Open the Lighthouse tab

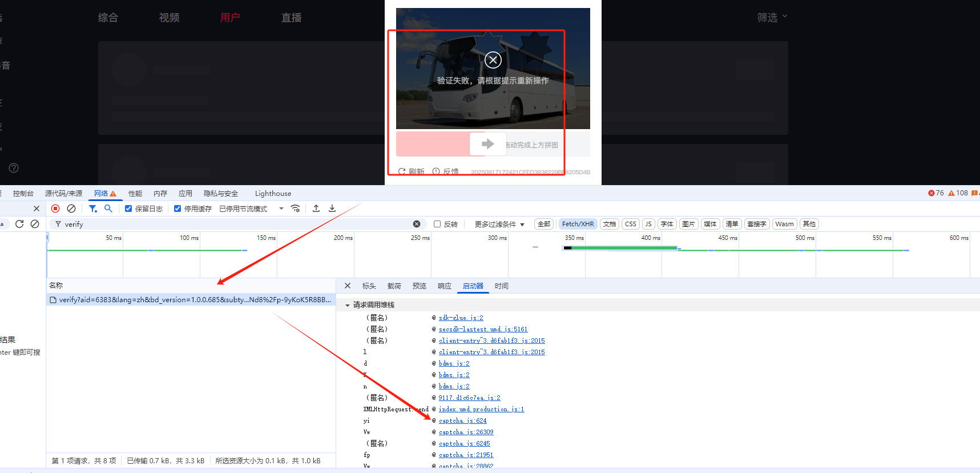(273, 194)
